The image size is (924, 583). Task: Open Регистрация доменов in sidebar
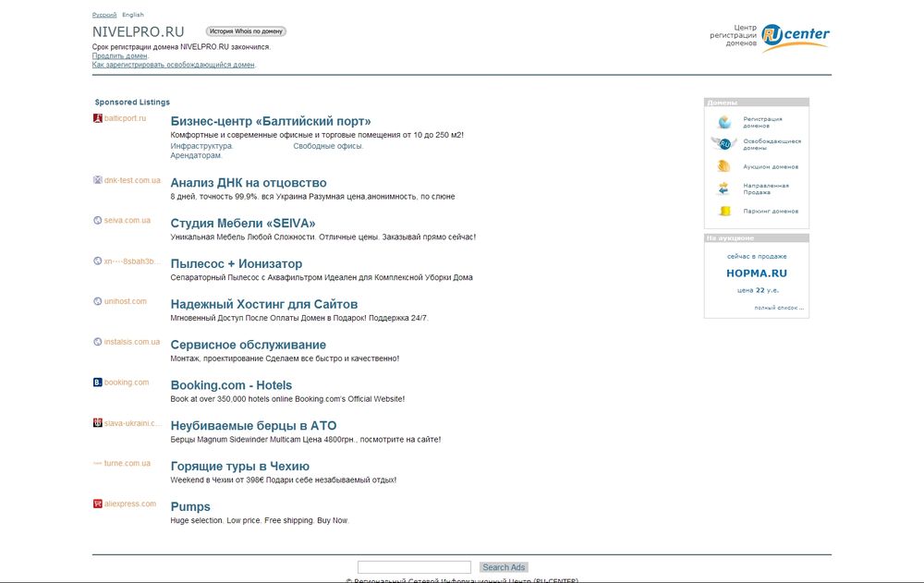click(762, 122)
